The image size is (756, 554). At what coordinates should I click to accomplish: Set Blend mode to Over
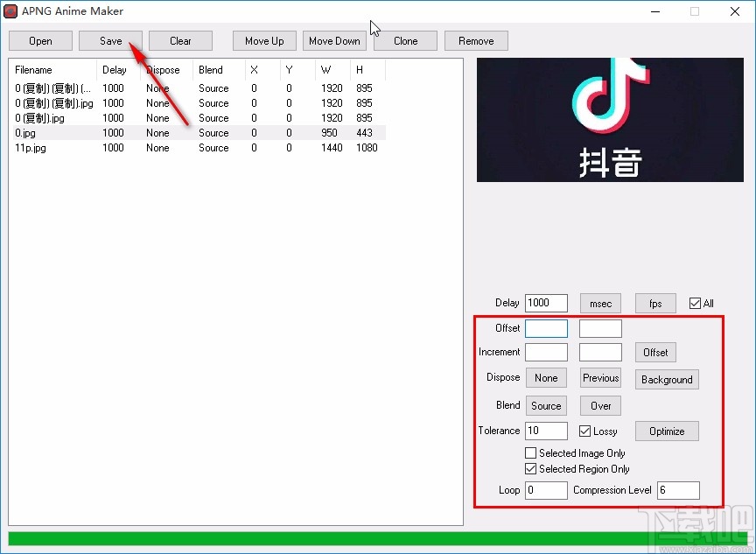pos(600,405)
